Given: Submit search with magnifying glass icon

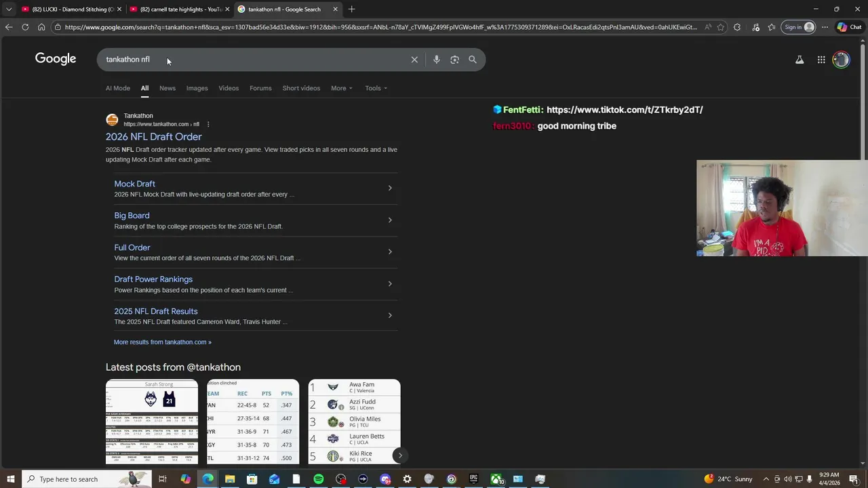Looking at the screenshot, I should (x=473, y=60).
